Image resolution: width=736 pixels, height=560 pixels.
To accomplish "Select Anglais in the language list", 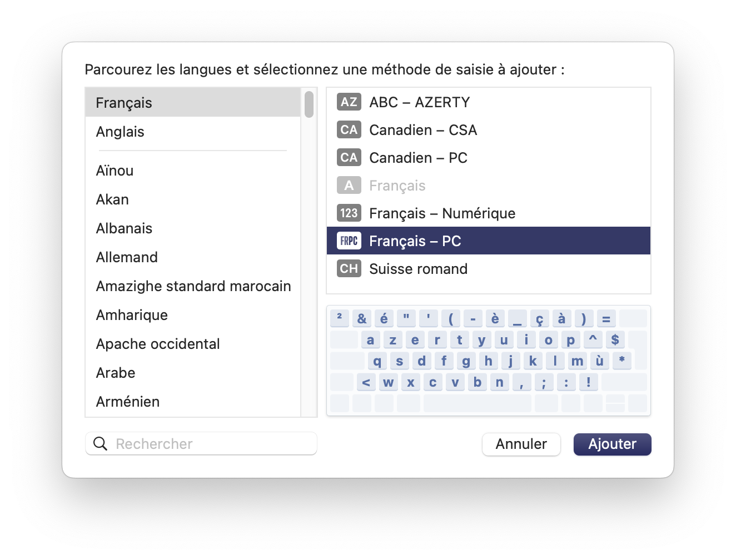I will coord(193,132).
